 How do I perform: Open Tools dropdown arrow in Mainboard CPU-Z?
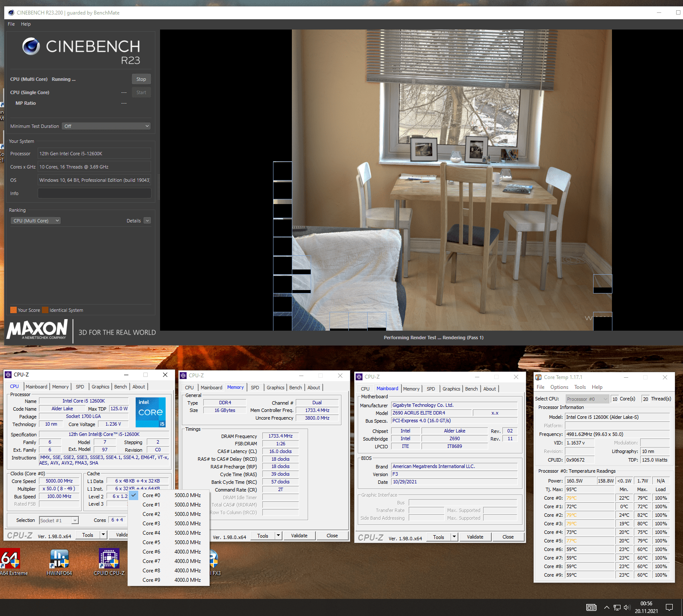point(454,537)
